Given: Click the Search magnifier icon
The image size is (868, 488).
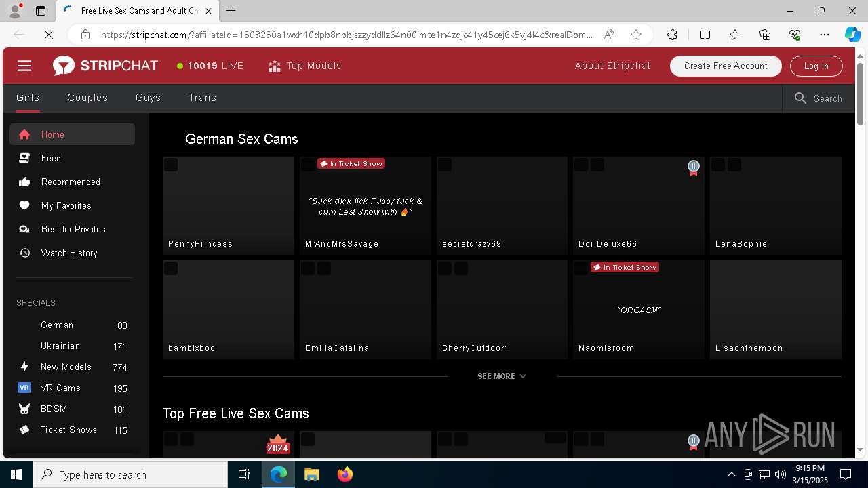Looking at the screenshot, I should 800,98.
